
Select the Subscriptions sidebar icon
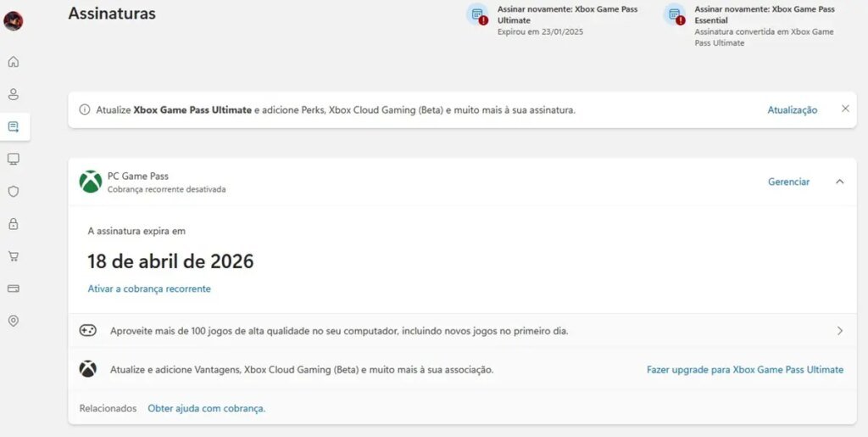click(14, 126)
